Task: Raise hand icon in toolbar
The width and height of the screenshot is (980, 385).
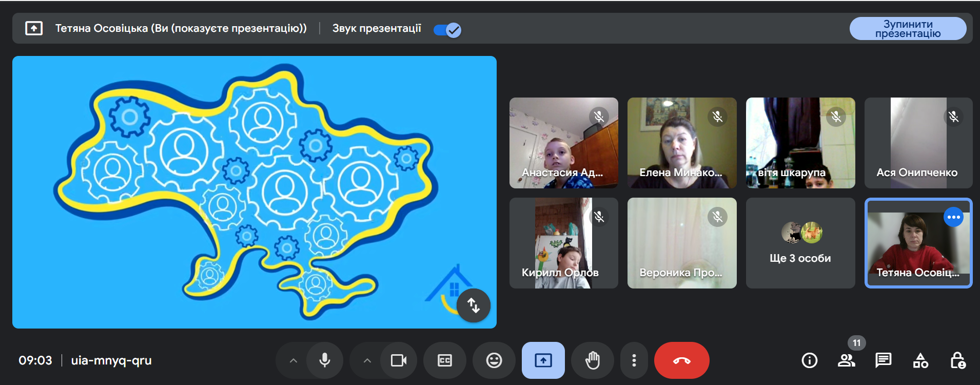Action: tap(593, 360)
